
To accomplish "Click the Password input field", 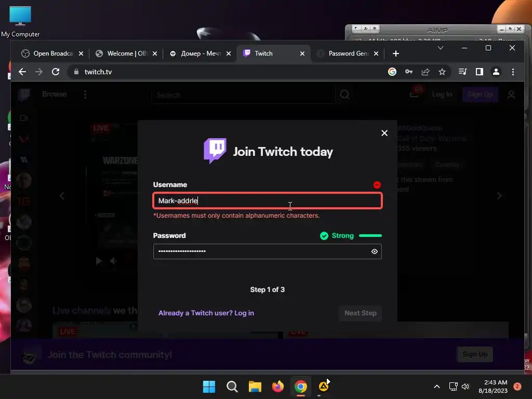I will pyautogui.click(x=268, y=251).
